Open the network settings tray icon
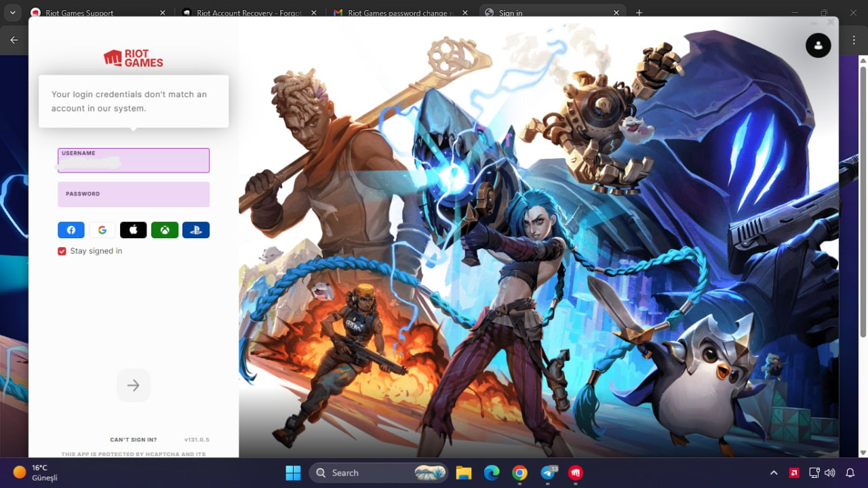 click(814, 473)
